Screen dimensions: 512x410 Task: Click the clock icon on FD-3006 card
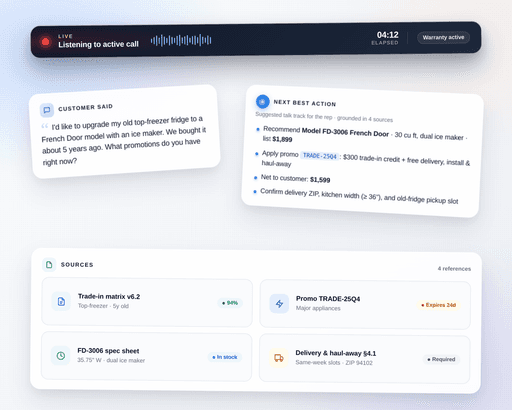61,356
